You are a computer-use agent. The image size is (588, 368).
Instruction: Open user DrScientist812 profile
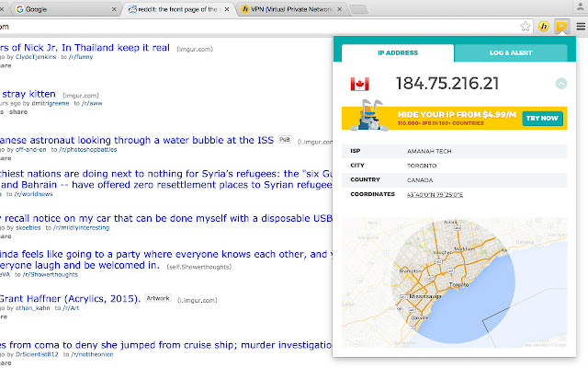(x=37, y=354)
